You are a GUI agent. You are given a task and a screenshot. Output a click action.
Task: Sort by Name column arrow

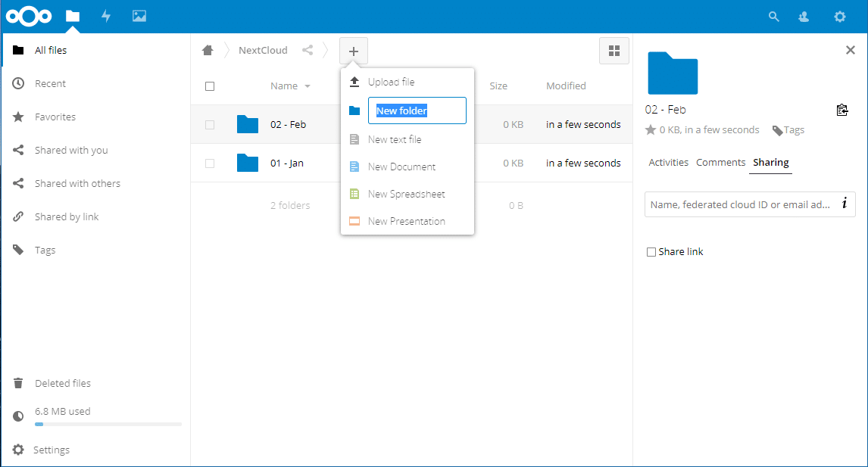tap(308, 86)
